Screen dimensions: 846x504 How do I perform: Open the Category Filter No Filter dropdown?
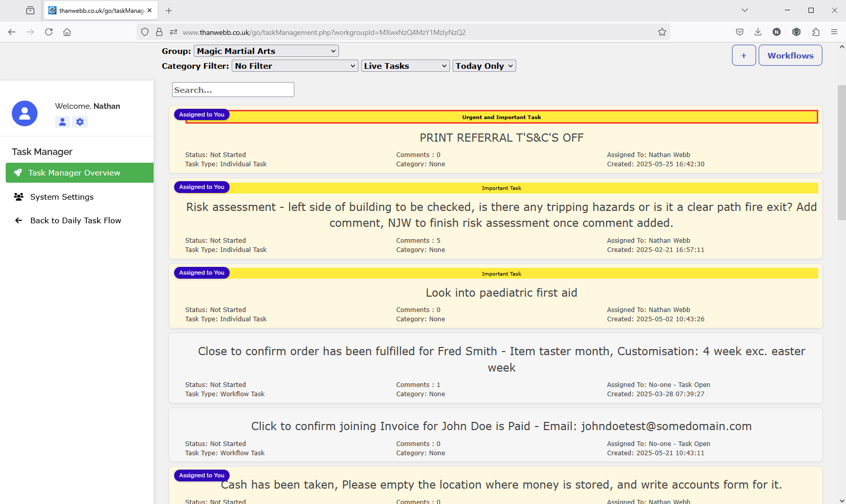click(x=295, y=66)
